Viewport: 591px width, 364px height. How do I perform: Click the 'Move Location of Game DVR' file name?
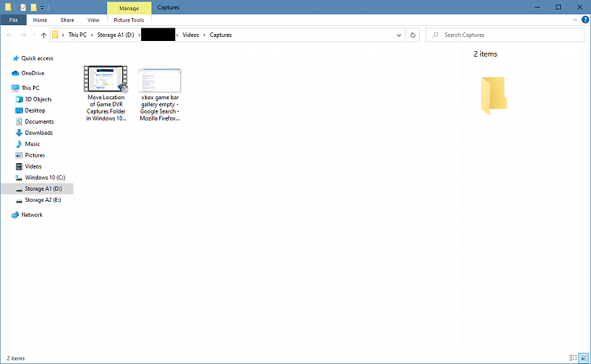pyautogui.click(x=106, y=108)
